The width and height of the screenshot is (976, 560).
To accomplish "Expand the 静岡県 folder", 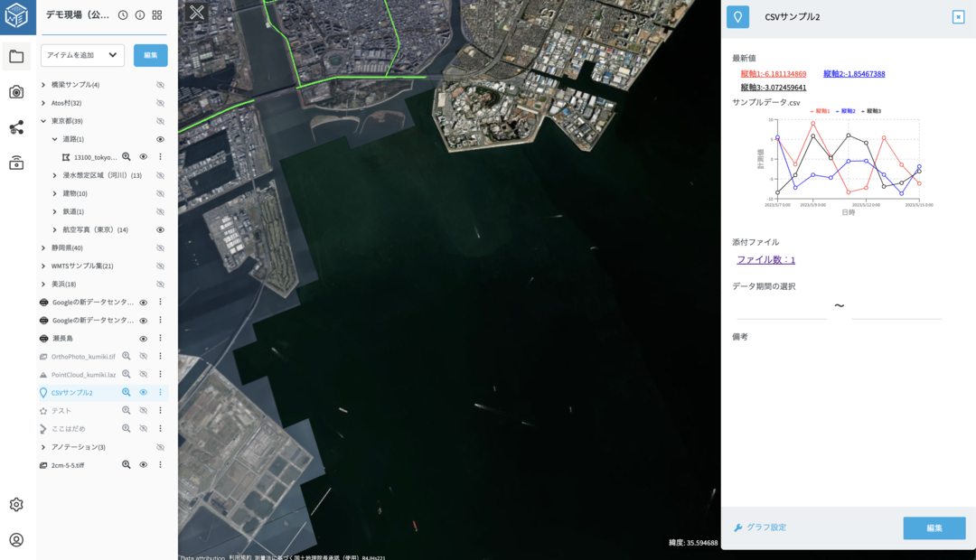I will click(43, 247).
